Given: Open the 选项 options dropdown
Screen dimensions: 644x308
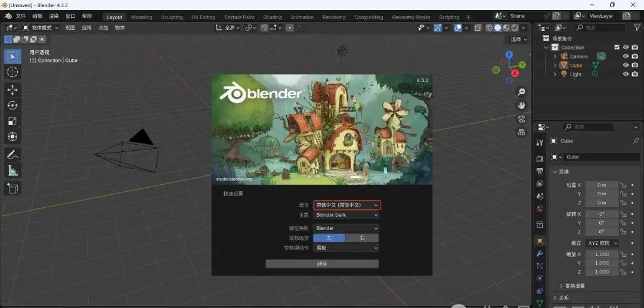Looking at the screenshot, I should coord(518,39).
